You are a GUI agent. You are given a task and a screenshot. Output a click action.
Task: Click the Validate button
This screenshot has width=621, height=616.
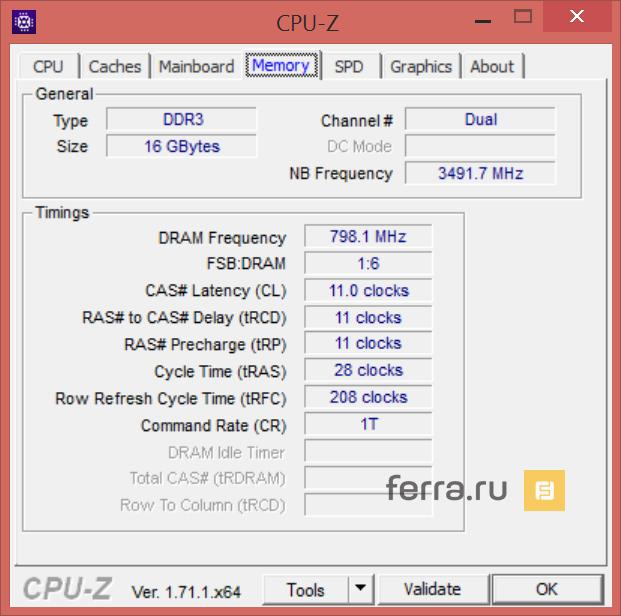[432, 589]
